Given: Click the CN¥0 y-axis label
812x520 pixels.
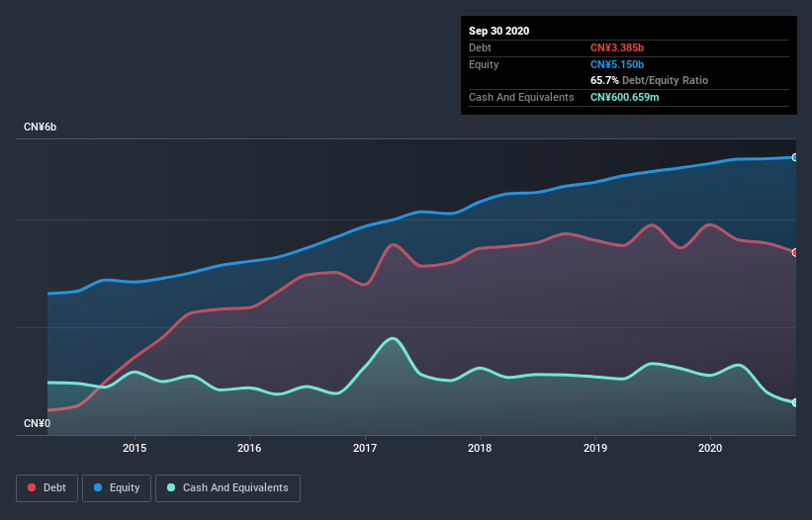Looking at the screenshot, I should 37,424.
